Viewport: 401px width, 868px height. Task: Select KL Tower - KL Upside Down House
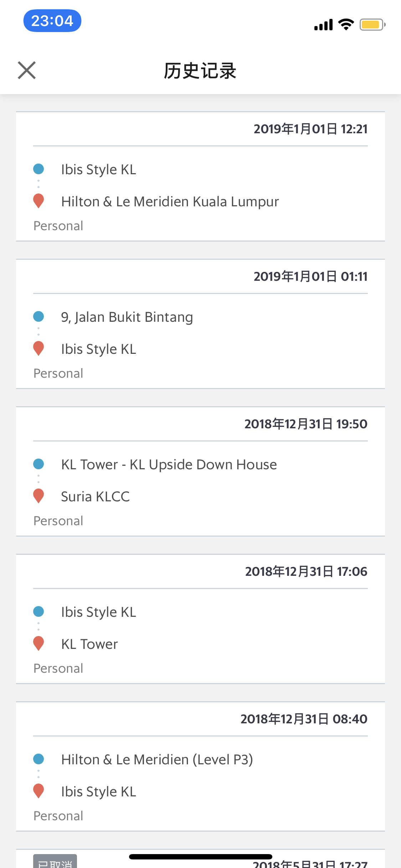[x=169, y=465]
